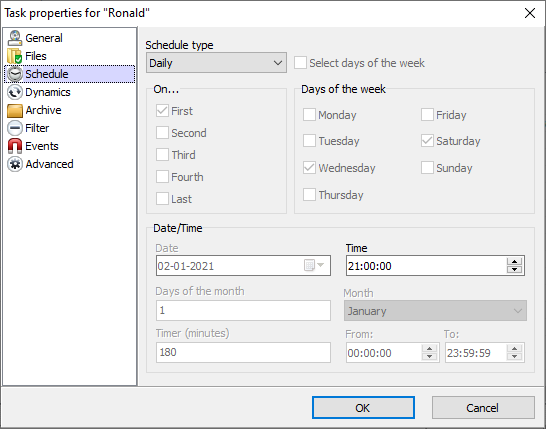
Task: Open the General section icon
Action: click(x=15, y=38)
